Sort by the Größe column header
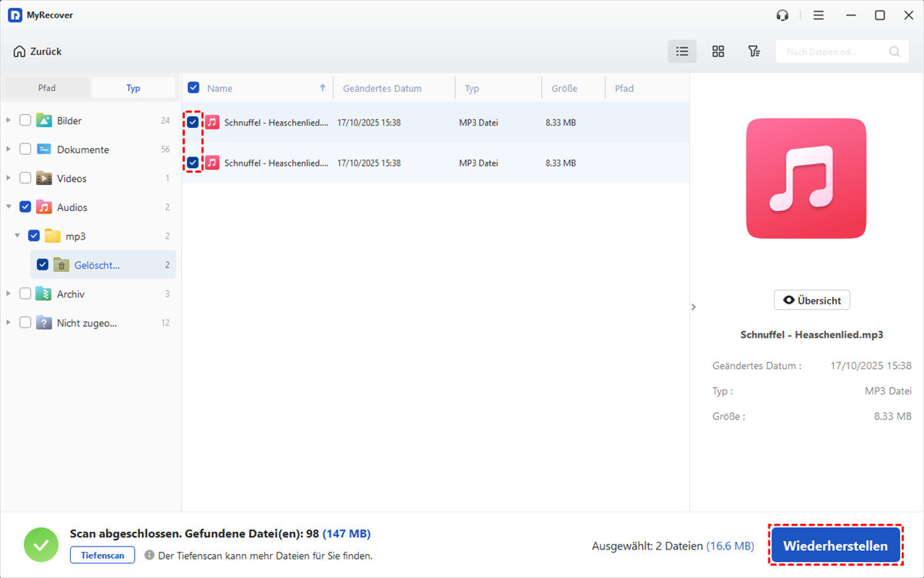Image resolution: width=924 pixels, height=578 pixels. (564, 88)
